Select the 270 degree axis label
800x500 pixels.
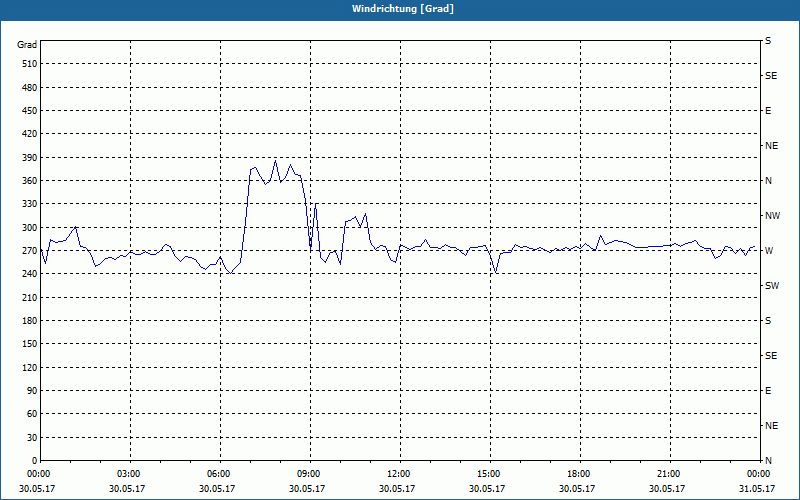click(x=30, y=251)
